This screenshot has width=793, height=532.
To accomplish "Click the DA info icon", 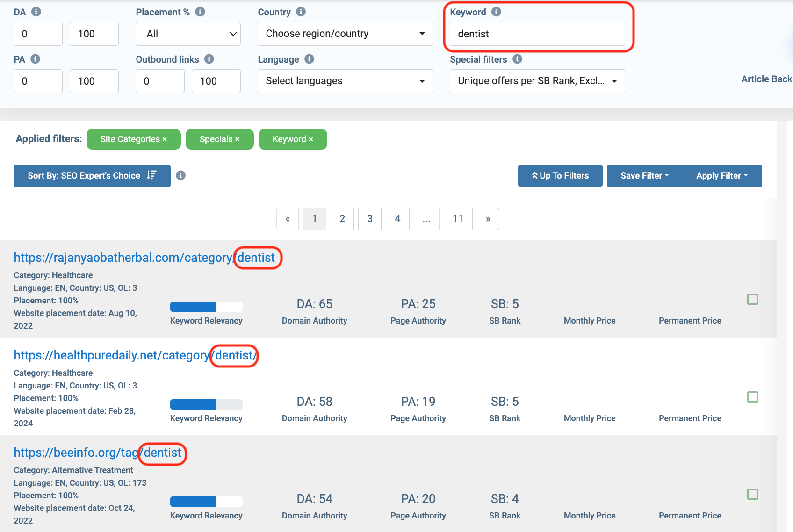I will (x=36, y=12).
